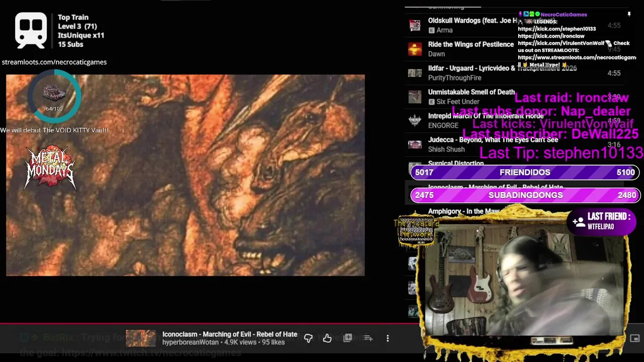Select 'Ildfar - Urgaard - Lyricvideo' queue row
The width and height of the screenshot is (644, 362).
pos(513,73)
